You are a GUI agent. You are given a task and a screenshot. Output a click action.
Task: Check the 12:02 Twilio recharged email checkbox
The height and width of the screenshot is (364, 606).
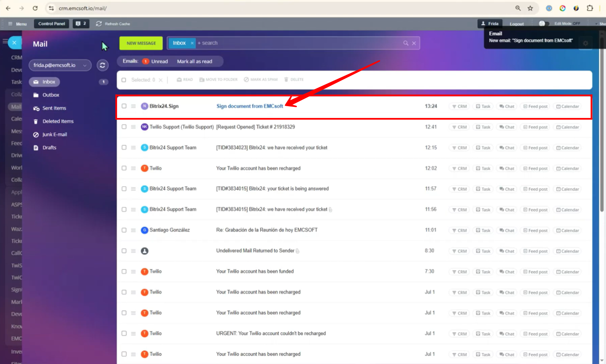124,168
